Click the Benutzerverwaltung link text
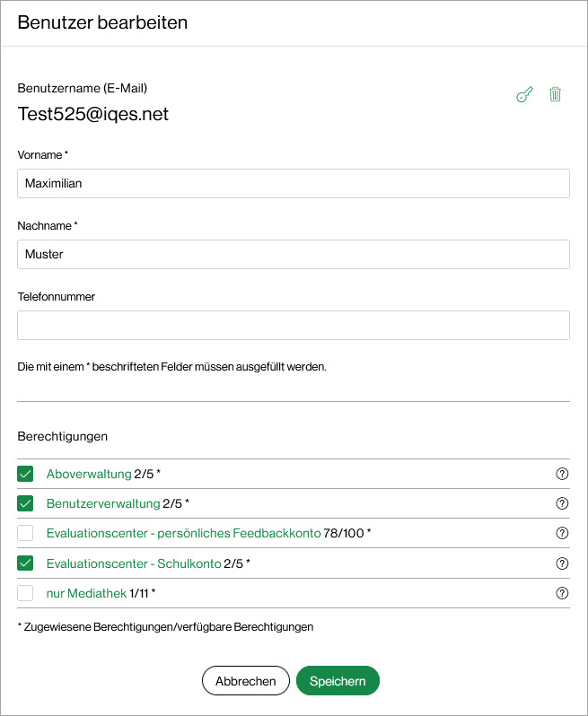 click(x=103, y=503)
